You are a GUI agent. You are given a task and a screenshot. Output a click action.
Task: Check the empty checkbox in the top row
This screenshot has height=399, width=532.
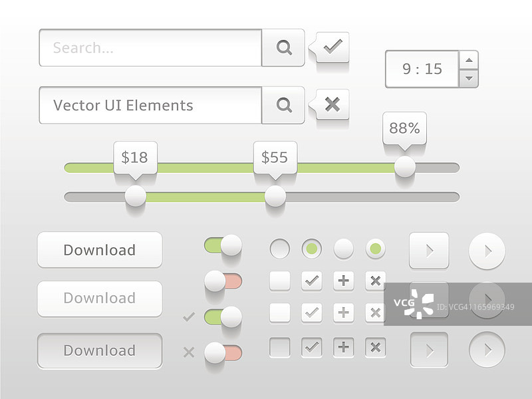coord(280,281)
